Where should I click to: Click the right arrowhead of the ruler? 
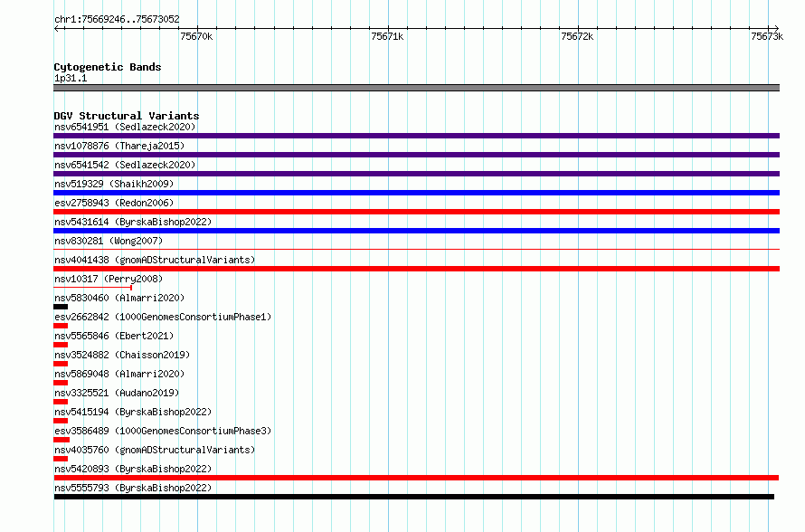pos(777,28)
